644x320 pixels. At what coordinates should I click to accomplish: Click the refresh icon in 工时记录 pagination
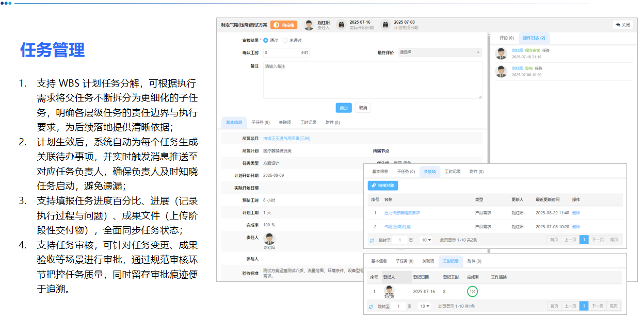click(371, 307)
